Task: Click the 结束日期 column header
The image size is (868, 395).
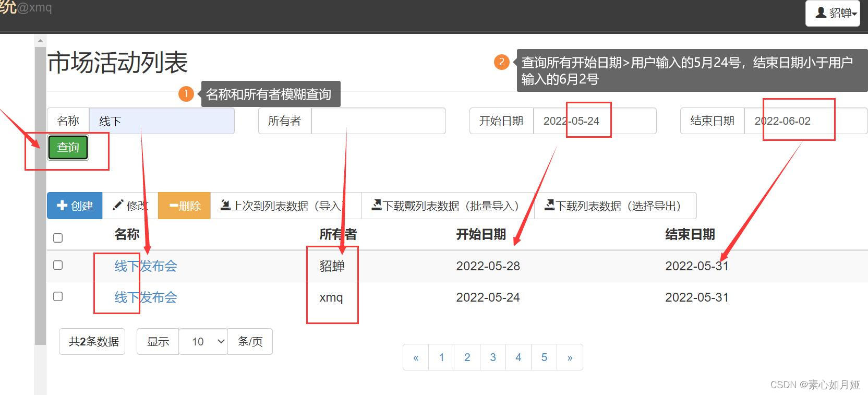Action: point(690,234)
